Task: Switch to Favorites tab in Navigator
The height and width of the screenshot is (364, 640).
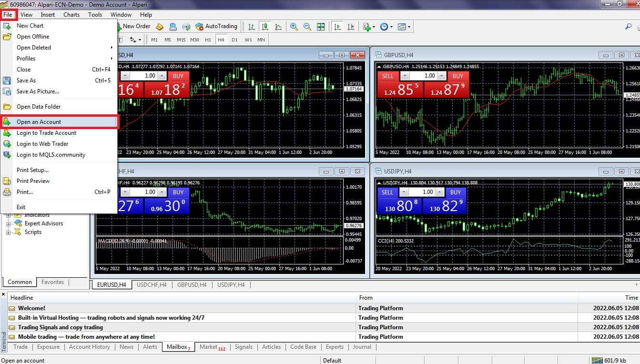Action: point(52,282)
